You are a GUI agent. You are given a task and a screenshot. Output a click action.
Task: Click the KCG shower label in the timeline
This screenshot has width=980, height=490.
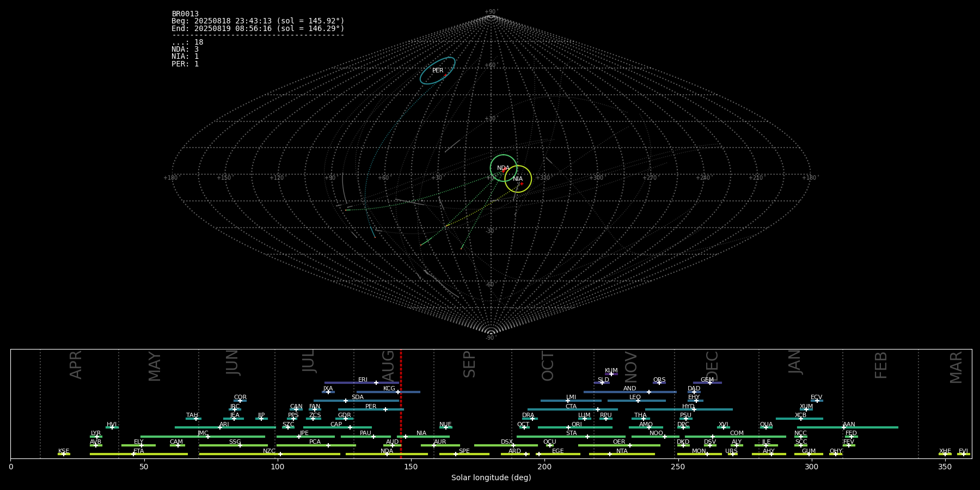coord(389,389)
